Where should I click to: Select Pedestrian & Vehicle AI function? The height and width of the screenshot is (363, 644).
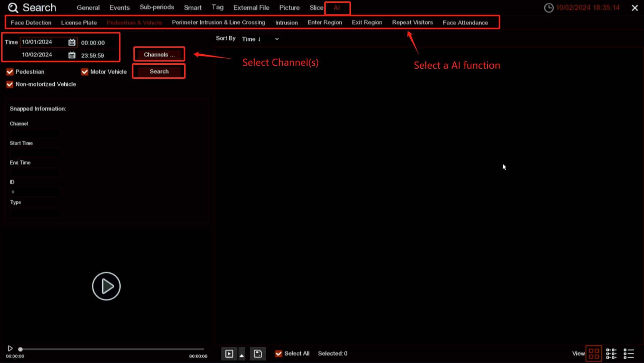coord(134,23)
